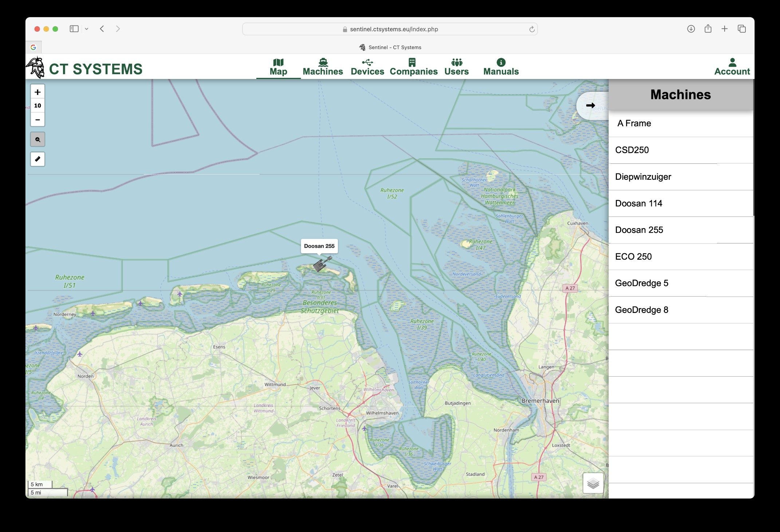The width and height of the screenshot is (780, 532).
Task: Click the Aurich map label
Action: pos(176,445)
